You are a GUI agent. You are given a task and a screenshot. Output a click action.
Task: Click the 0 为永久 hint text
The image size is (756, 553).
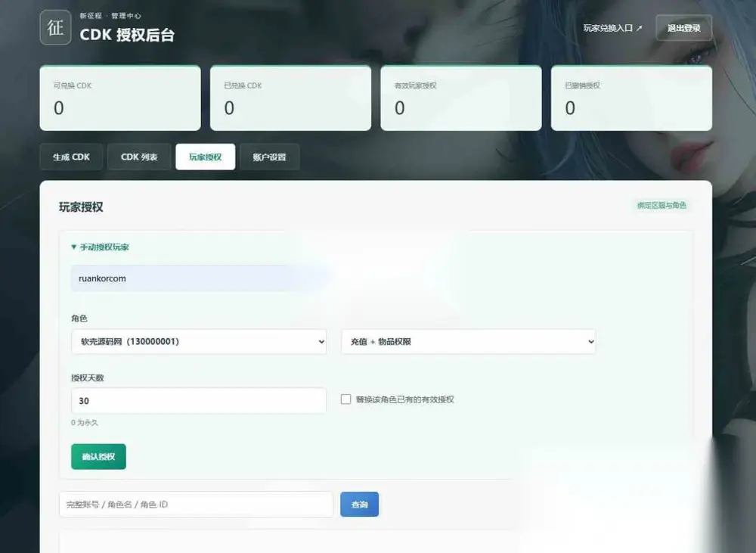click(85, 422)
